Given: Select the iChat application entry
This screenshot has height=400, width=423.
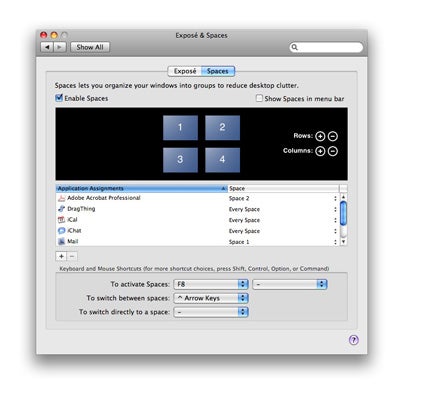Looking at the screenshot, I should pyautogui.click(x=198, y=231).
